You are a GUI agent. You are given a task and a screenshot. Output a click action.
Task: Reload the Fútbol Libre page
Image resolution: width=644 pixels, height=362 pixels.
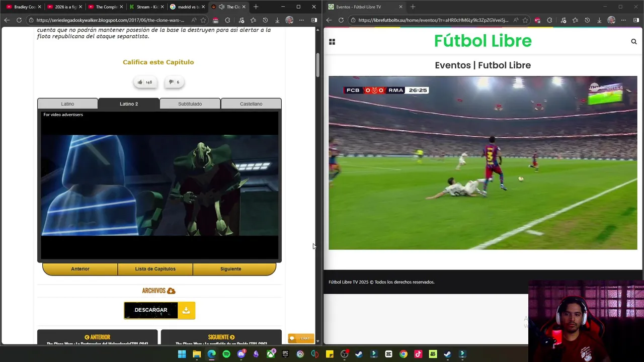[341, 20]
